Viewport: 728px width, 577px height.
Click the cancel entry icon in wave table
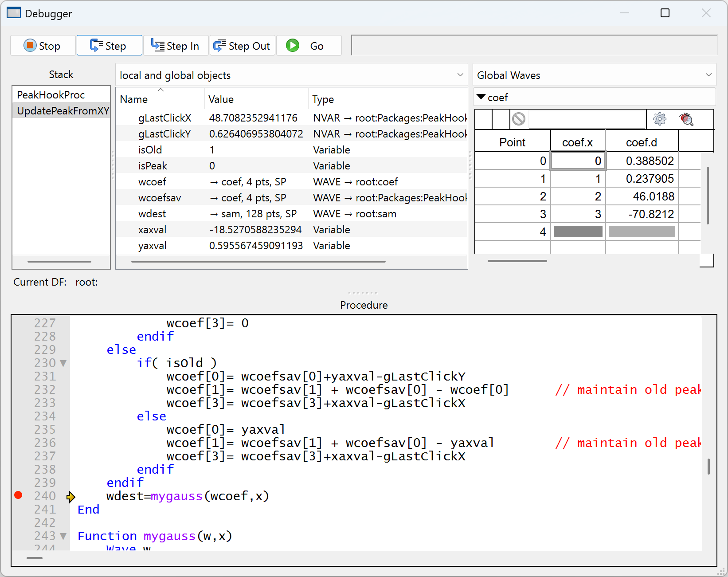click(x=519, y=119)
